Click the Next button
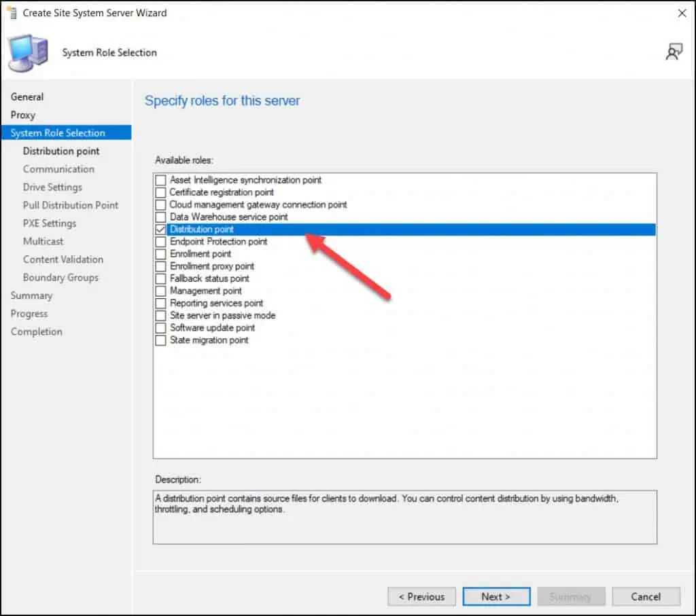Screen dimensions: 696x616 coord(496,596)
